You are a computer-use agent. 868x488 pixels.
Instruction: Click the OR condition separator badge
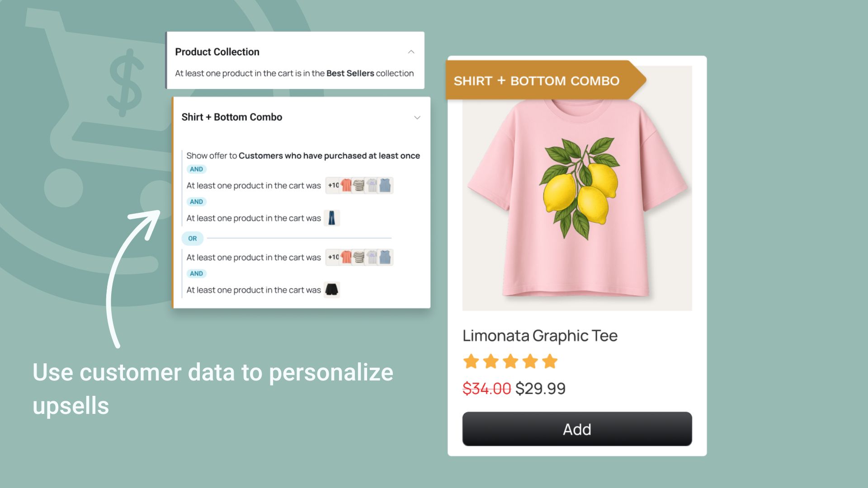tap(193, 238)
